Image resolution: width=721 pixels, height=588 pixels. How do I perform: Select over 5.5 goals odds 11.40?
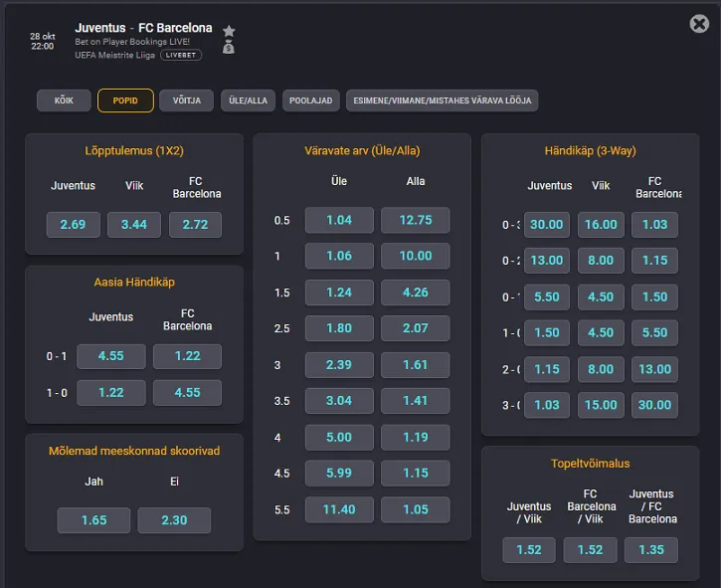(x=339, y=510)
